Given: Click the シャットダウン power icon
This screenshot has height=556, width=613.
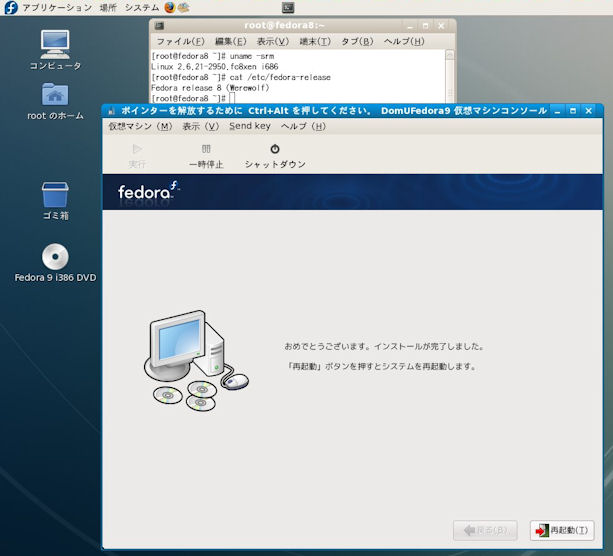Looking at the screenshot, I should pos(275,149).
